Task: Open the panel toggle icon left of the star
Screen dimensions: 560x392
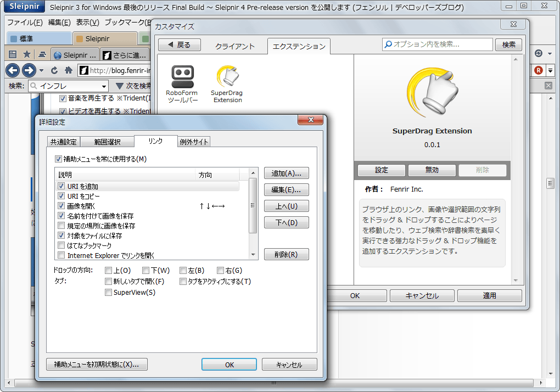Action: pyautogui.click(x=13, y=54)
